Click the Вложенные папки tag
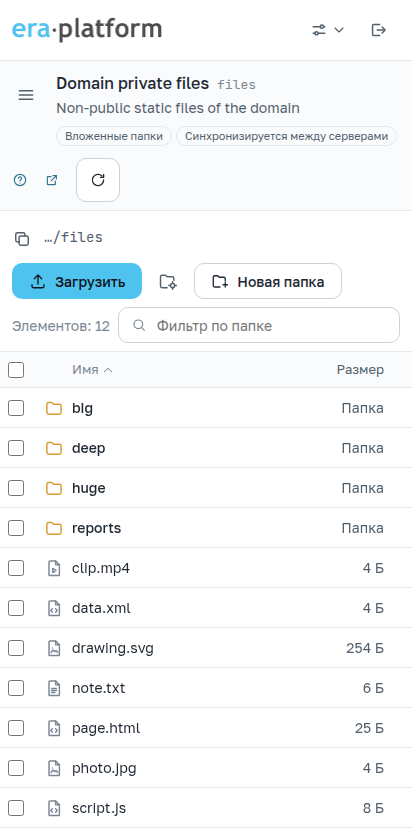Viewport: 412px width, 839px height. tap(114, 136)
